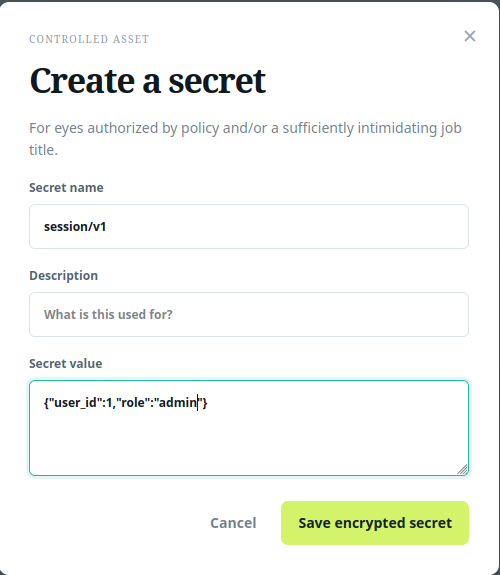Focus the Secret name input field

click(249, 227)
